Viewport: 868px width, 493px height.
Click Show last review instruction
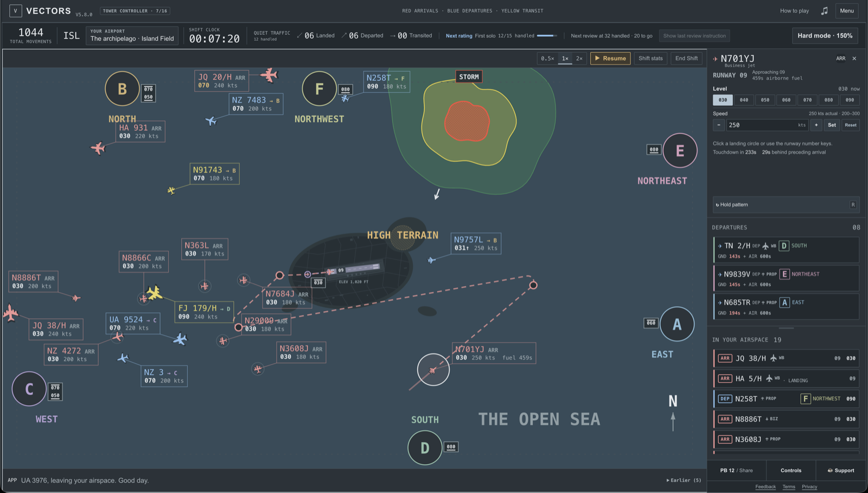[x=694, y=36]
